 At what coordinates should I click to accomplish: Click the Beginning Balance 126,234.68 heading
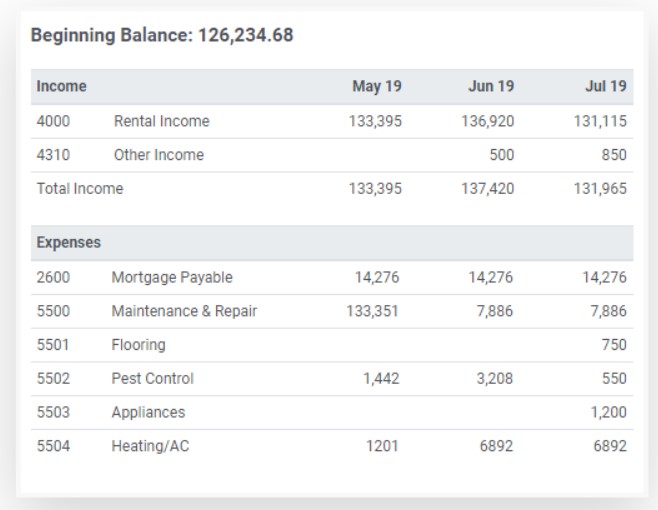coord(162,35)
